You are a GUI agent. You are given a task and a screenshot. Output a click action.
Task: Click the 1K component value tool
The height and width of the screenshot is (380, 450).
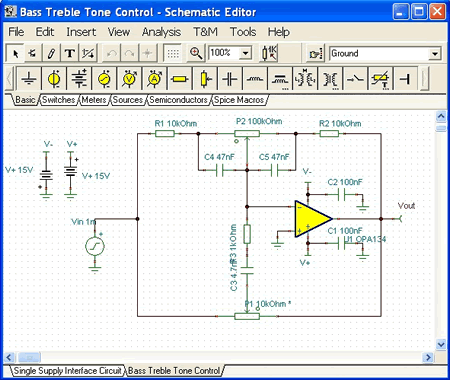pyautogui.click(x=269, y=53)
